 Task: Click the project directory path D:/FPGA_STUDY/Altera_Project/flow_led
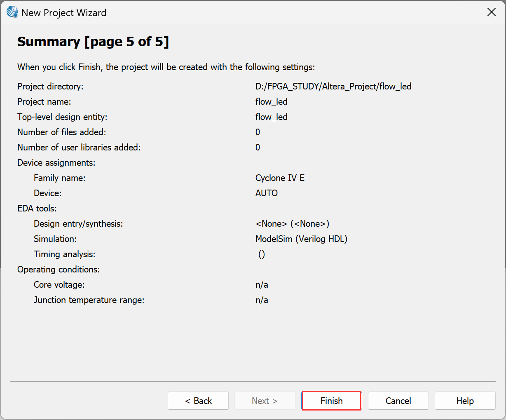pyautogui.click(x=333, y=87)
